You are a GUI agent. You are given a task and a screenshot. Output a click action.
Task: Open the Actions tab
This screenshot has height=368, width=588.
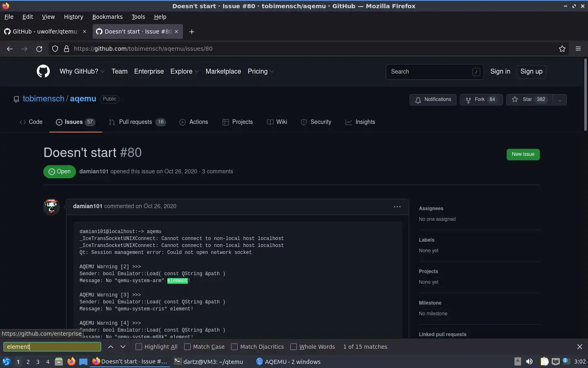coord(194,122)
